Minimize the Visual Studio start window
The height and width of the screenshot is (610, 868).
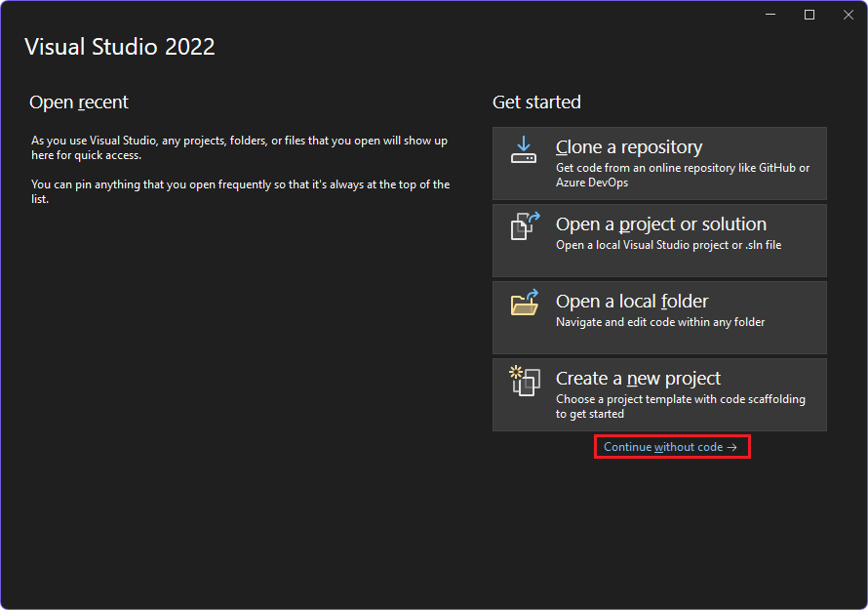tap(769, 14)
